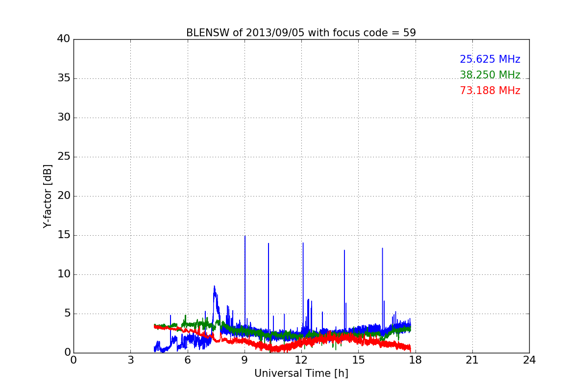
Task: Click the x-axis tick label 12
Action: pyautogui.click(x=301, y=360)
